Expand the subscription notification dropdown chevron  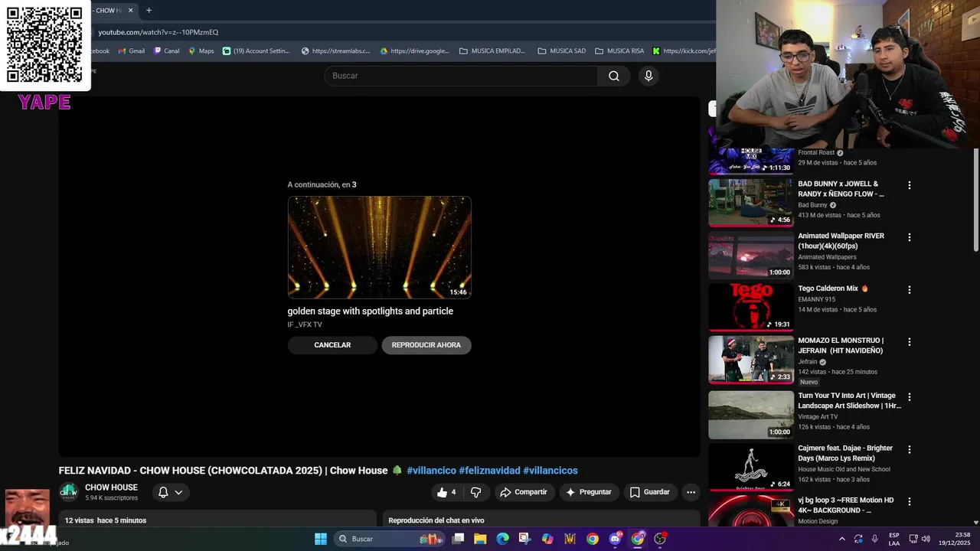point(178,492)
